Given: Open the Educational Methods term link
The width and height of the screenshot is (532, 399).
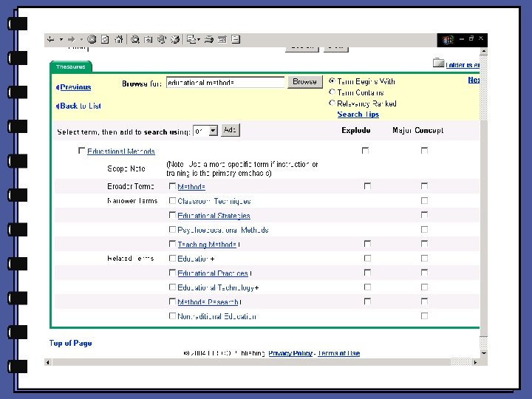Looking at the screenshot, I should pos(120,151).
